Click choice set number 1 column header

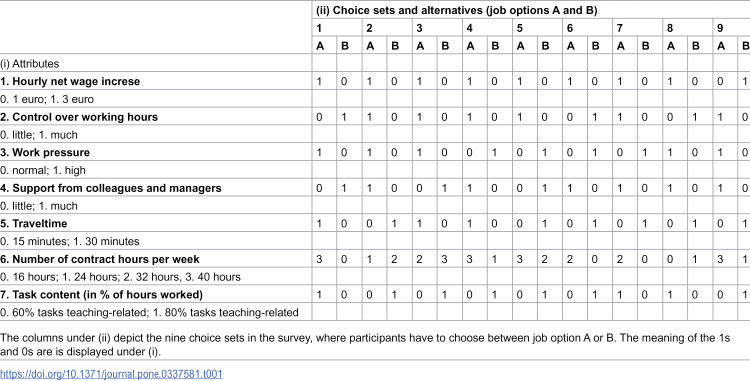[319, 28]
